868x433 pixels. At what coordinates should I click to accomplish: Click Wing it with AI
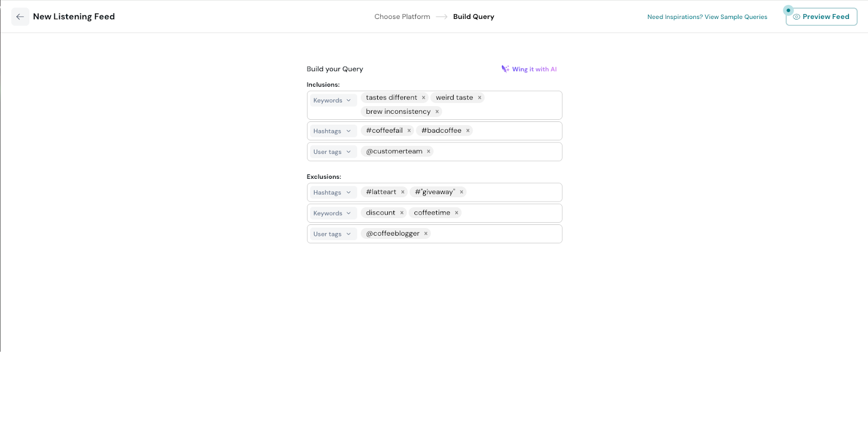[x=529, y=69]
